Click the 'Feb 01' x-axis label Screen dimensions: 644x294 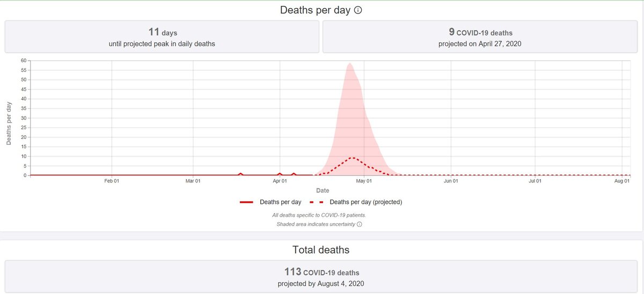[112, 181]
